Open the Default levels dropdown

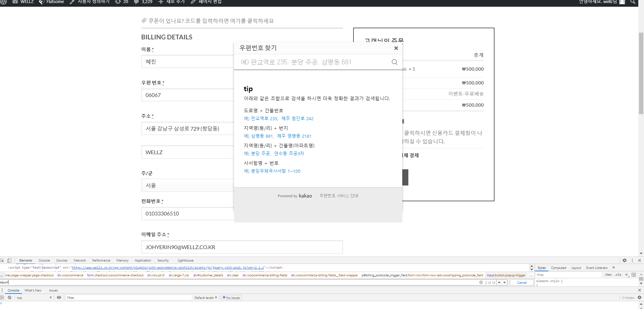point(205,298)
